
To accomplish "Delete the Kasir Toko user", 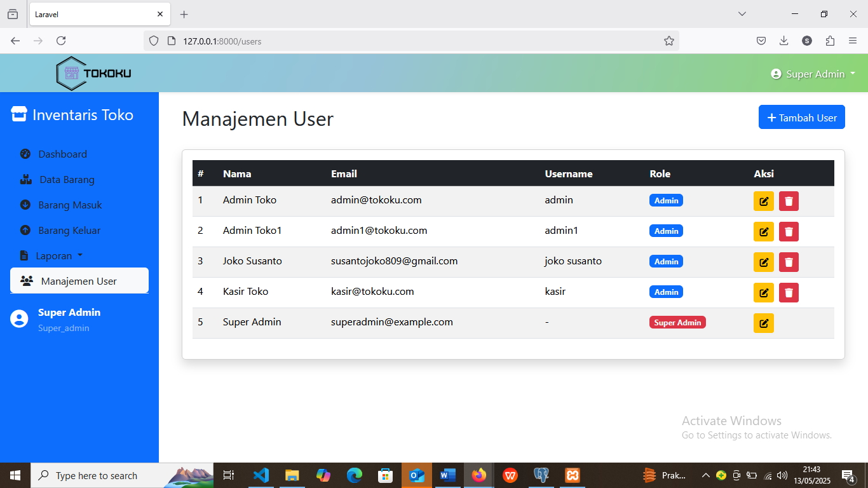I will pyautogui.click(x=789, y=292).
